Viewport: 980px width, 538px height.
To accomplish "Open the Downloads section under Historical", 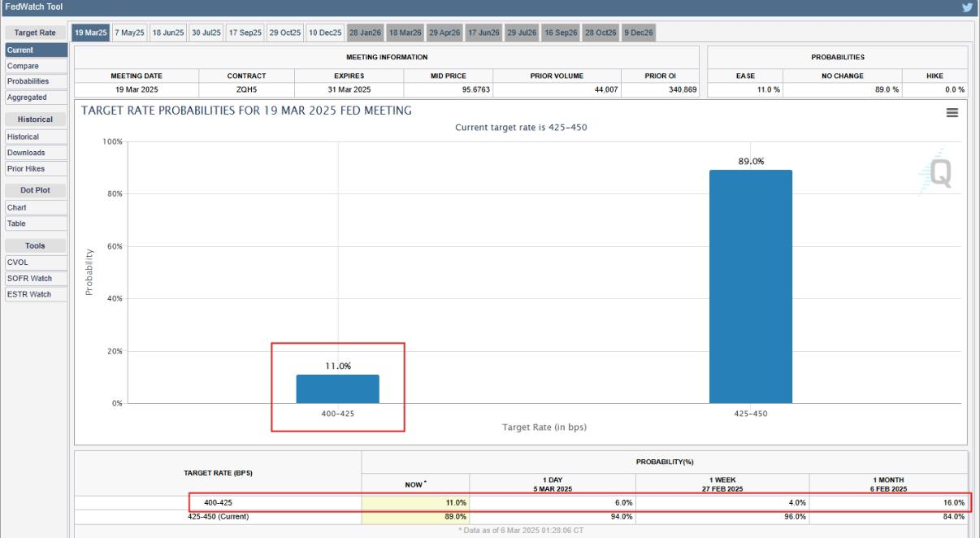I will pos(26,153).
